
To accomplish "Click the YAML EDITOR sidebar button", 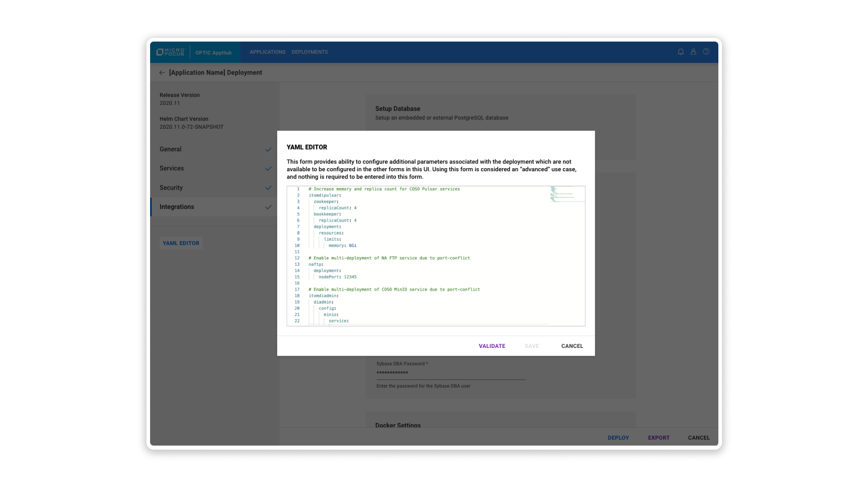I will [x=181, y=243].
